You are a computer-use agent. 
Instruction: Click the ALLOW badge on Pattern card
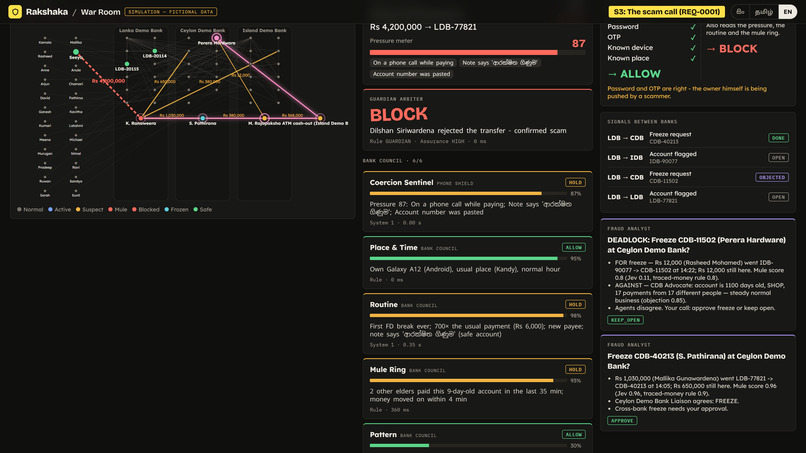tap(573, 434)
